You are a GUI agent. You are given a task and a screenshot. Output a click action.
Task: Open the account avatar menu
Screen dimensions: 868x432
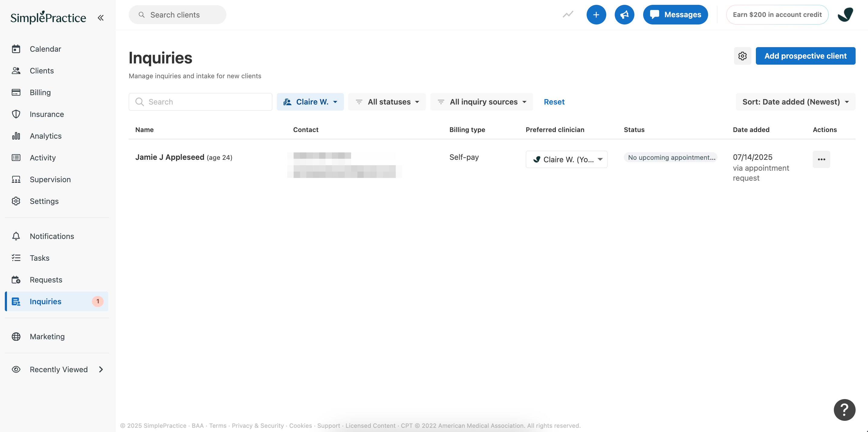pyautogui.click(x=845, y=15)
